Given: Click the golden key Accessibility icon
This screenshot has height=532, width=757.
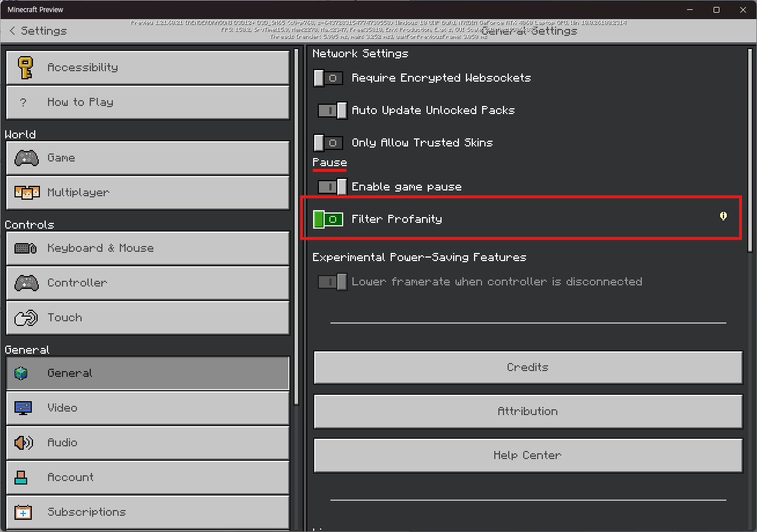Looking at the screenshot, I should [x=25, y=67].
